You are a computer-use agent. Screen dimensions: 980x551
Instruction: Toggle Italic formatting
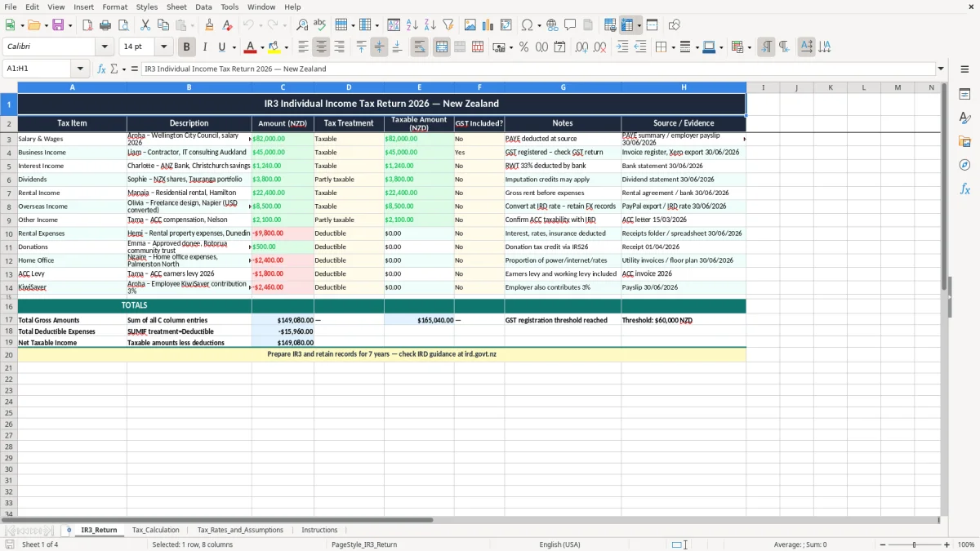(205, 47)
